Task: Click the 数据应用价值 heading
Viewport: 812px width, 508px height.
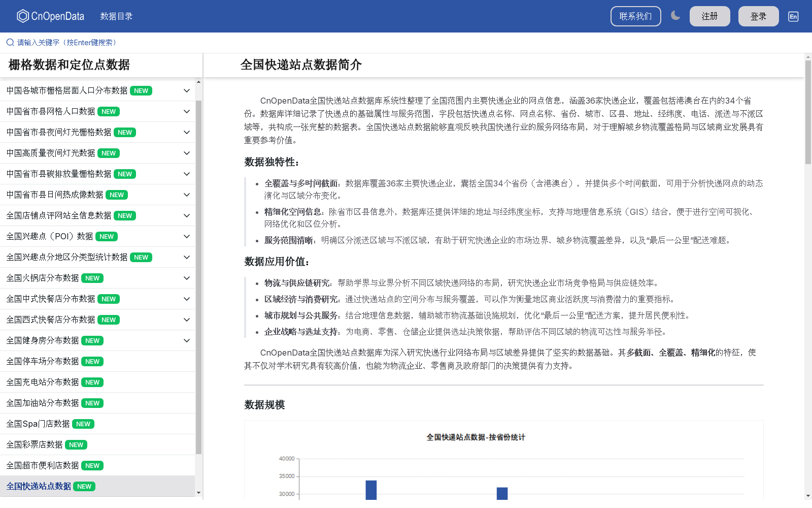Action: [277, 262]
